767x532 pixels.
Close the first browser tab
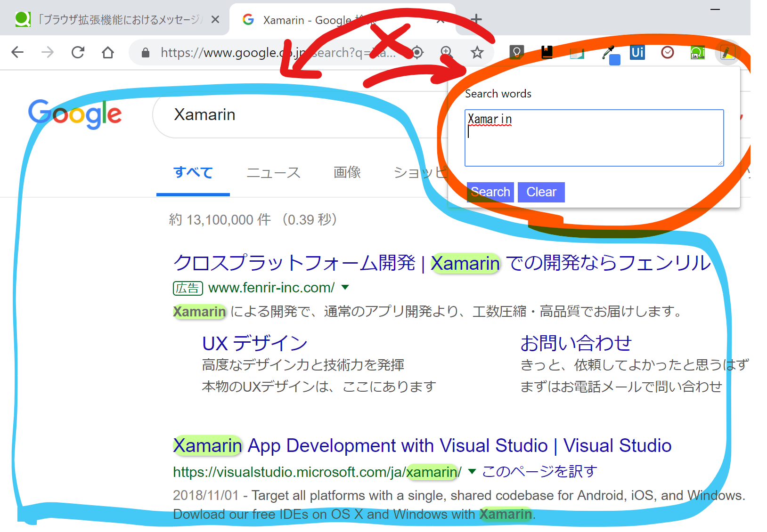(x=215, y=19)
